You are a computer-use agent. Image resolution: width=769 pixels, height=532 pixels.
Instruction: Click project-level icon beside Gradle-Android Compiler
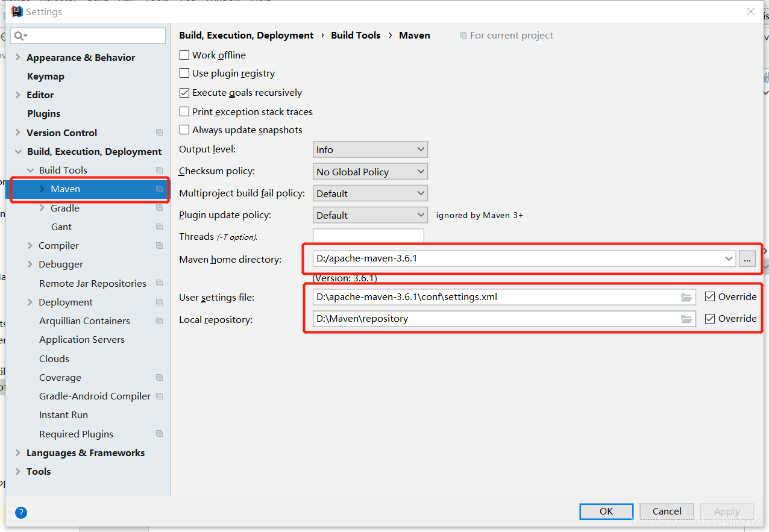click(160, 396)
